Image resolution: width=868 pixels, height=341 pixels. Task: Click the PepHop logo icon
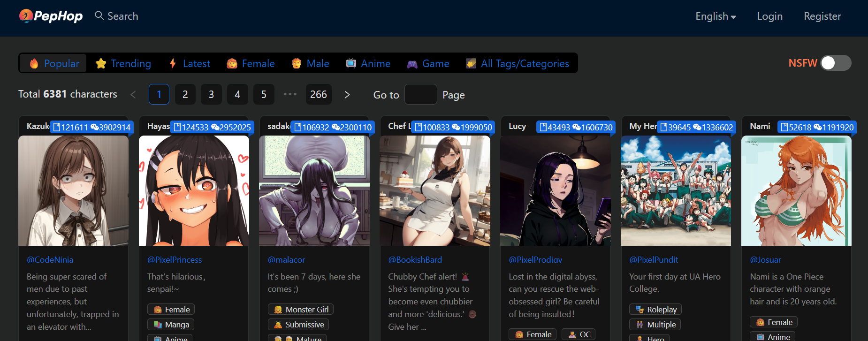click(x=26, y=16)
